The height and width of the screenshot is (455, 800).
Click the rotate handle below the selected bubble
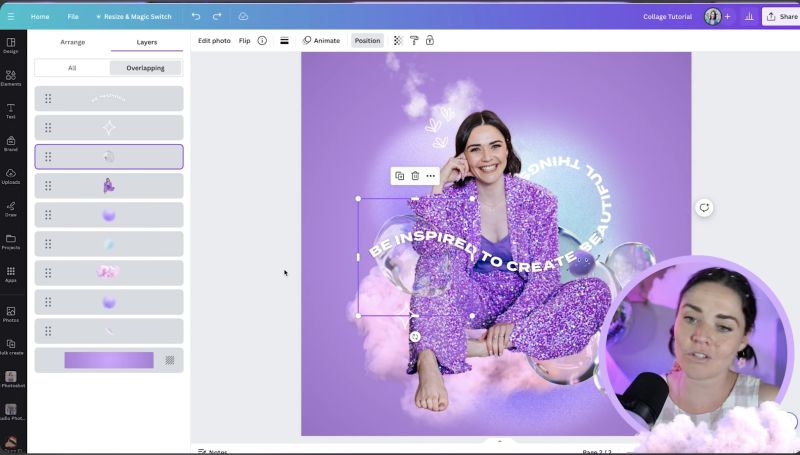415,337
